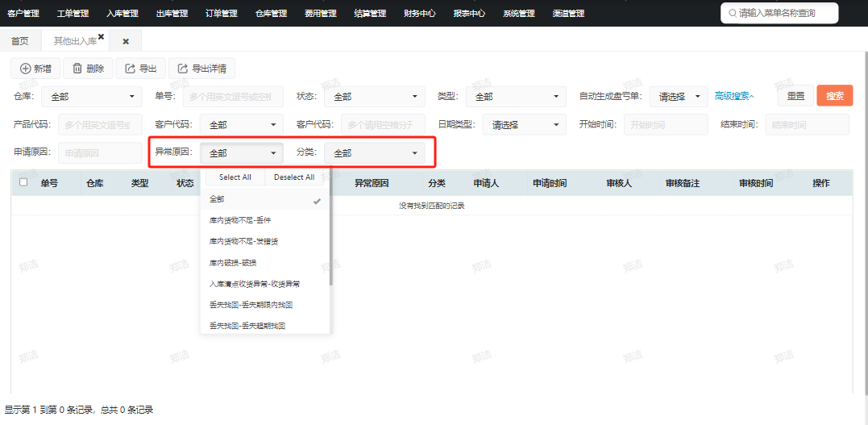Image resolution: width=868 pixels, height=425 pixels.
Task: Open the 费用管理 menu
Action: (321, 13)
